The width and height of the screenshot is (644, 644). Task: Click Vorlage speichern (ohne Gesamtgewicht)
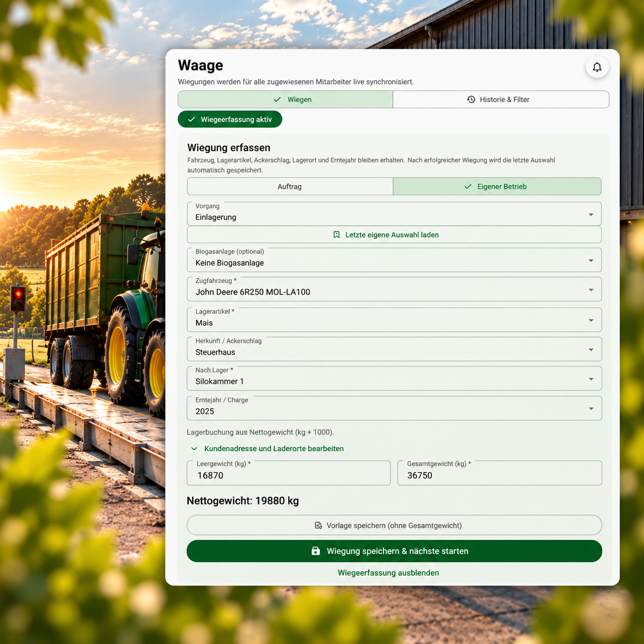(394, 525)
